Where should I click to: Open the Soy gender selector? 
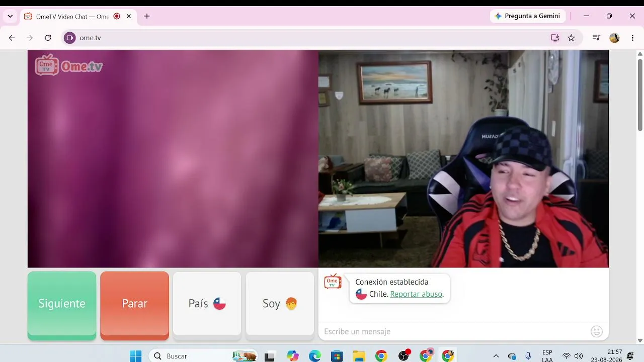[280, 304]
